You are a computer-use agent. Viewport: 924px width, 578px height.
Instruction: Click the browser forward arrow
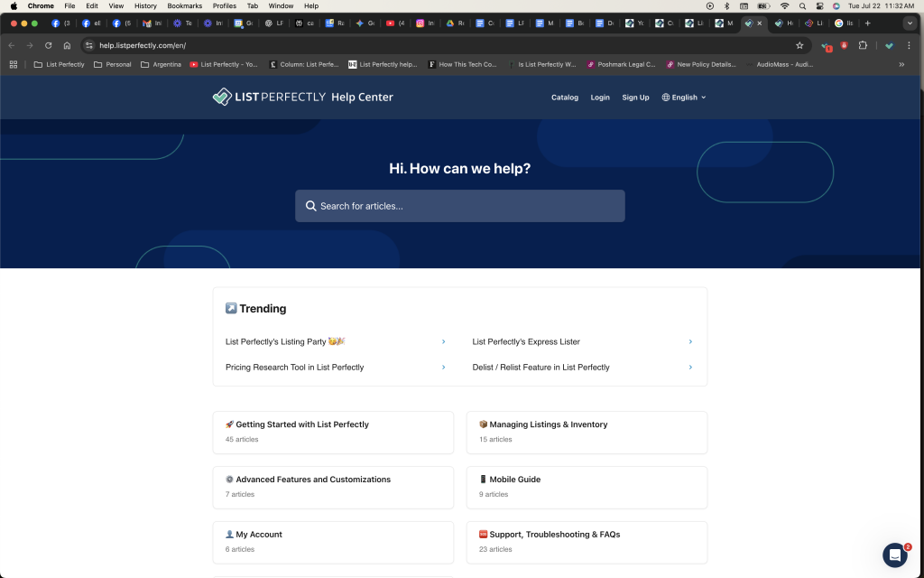tap(30, 45)
